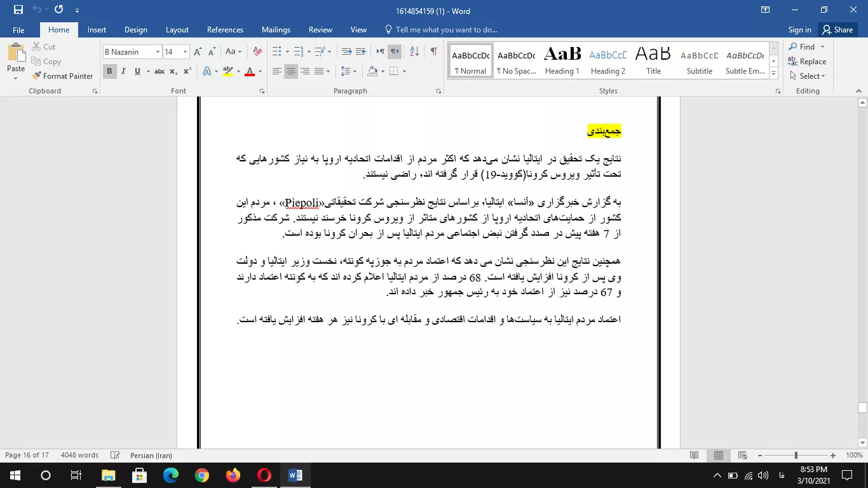Open the font name dropdown B Nazanin
Image resolution: width=868 pixels, height=488 pixels.
[x=158, y=52]
